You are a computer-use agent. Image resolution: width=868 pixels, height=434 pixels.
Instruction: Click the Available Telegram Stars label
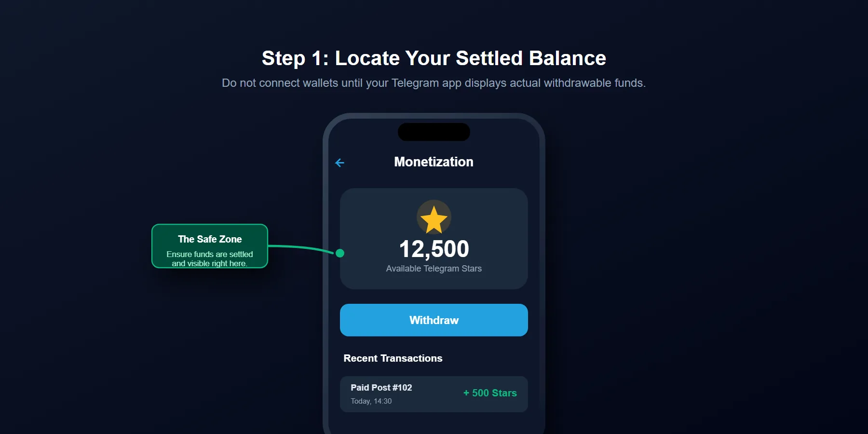[434, 269]
